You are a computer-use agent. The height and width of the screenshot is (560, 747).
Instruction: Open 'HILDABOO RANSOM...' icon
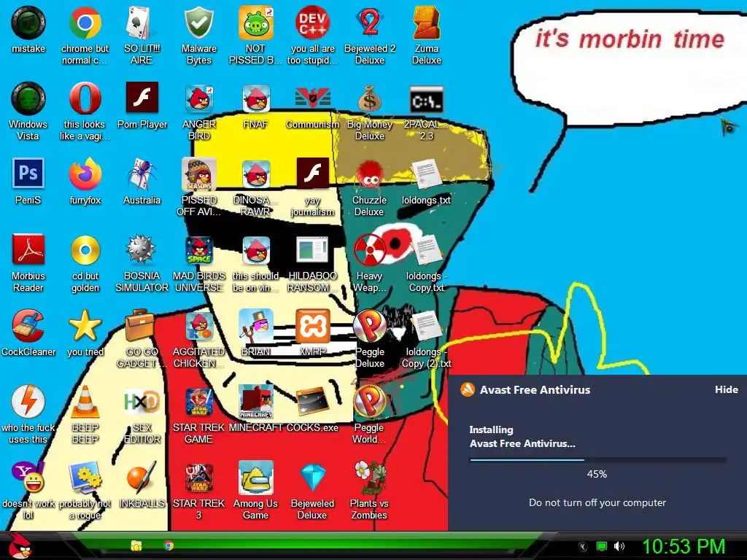pyautogui.click(x=312, y=250)
